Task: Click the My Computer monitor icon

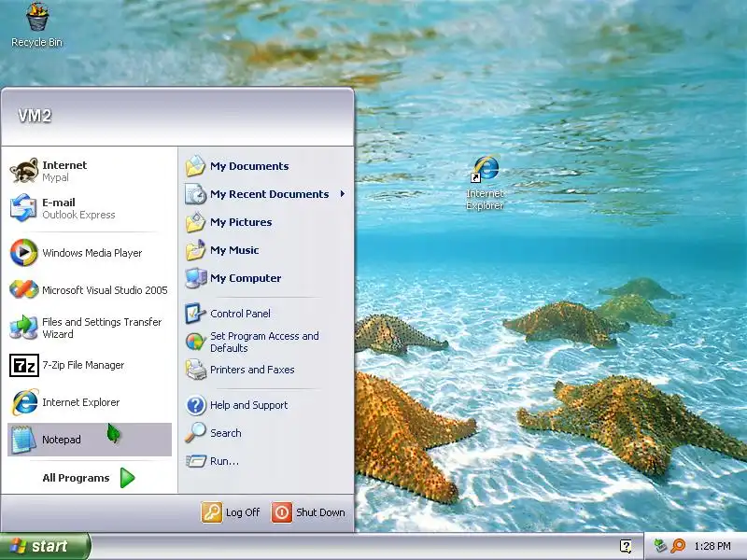Action: coord(195,278)
